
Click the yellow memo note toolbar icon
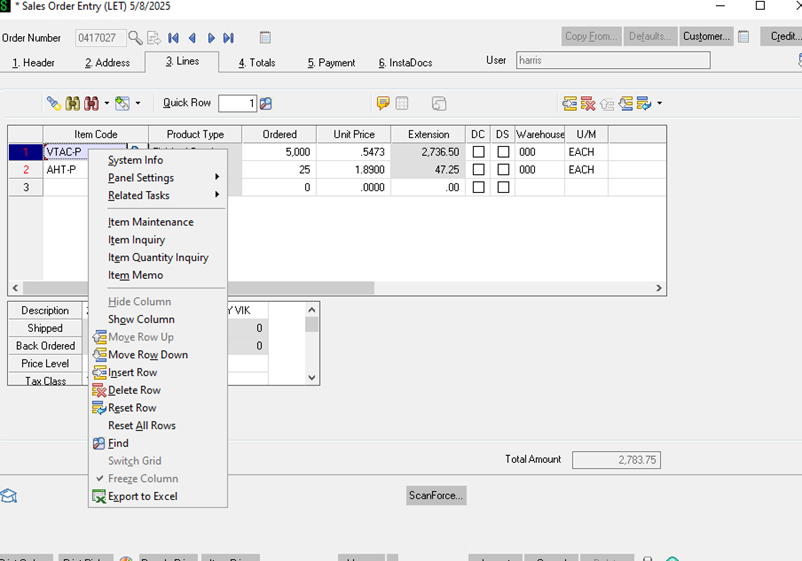tap(383, 103)
